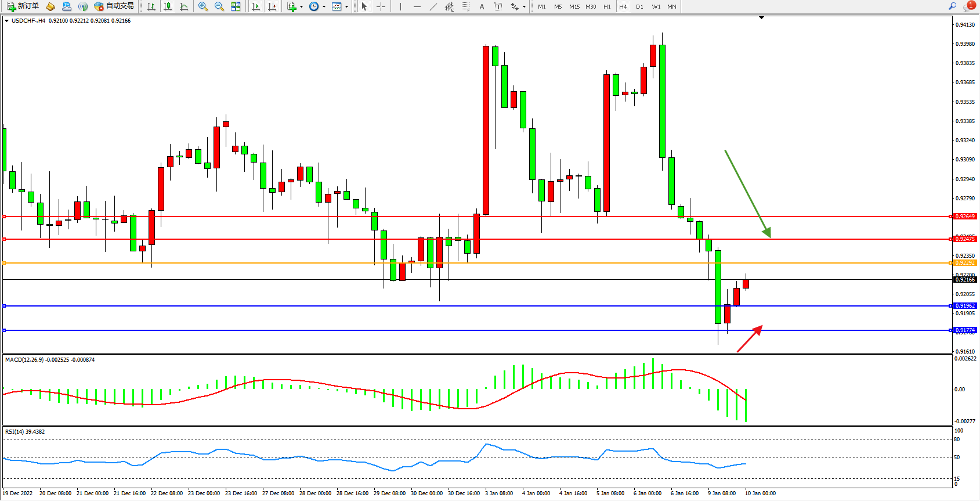Image resolution: width=980 pixels, height=501 pixels.
Task: Toggle the AutoTrading (自动交易) button
Action: tap(114, 6)
